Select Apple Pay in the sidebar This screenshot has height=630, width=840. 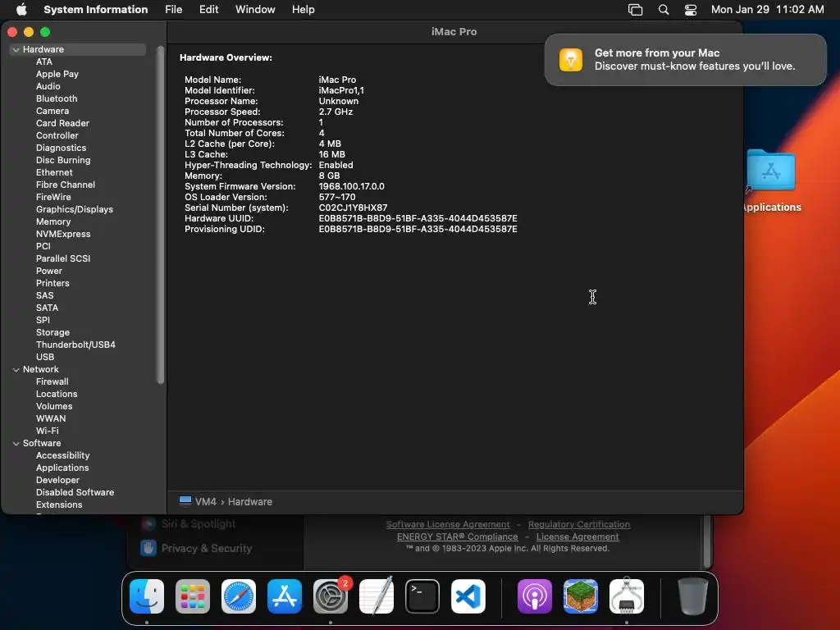pos(57,74)
